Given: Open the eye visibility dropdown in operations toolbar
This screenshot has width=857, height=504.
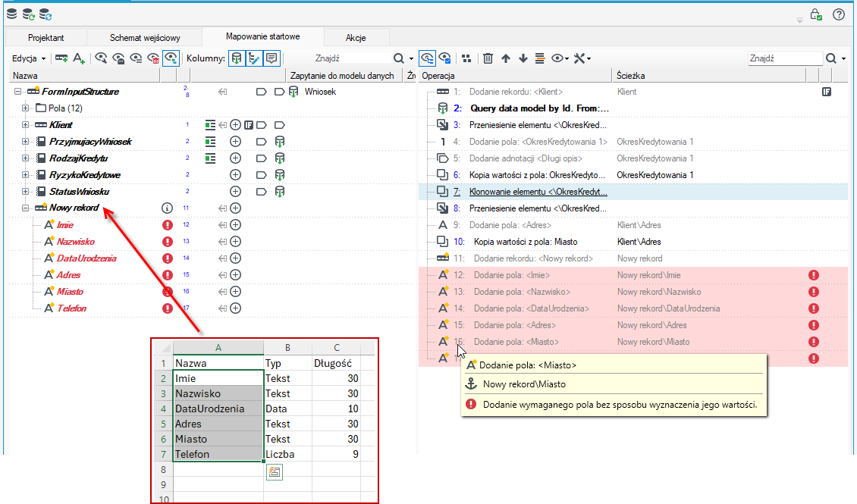Looking at the screenshot, I should (560, 58).
